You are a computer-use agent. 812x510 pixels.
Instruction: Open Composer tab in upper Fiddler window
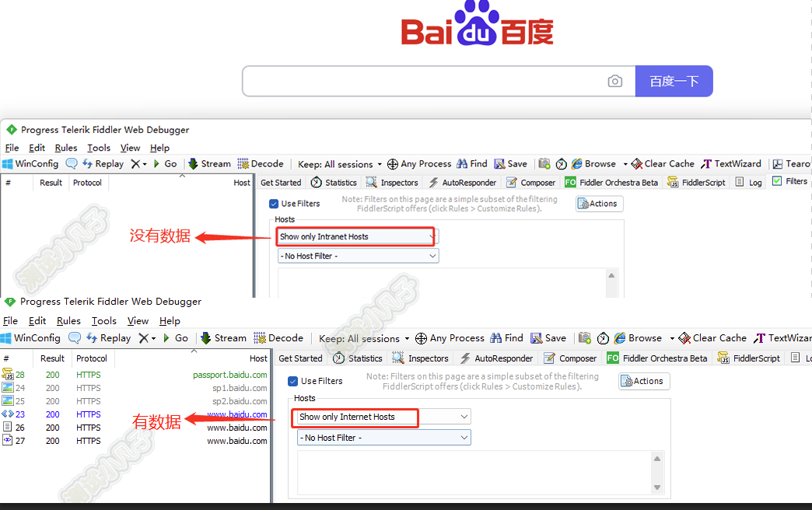tap(530, 182)
